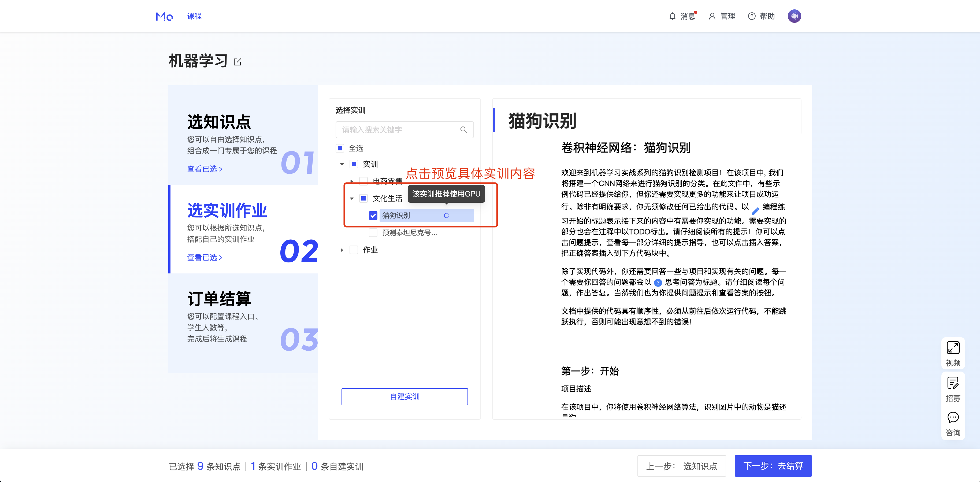The width and height of the screenshot is (980, 482).
Task: Check the 作业 checkbox
Action: 354,250
